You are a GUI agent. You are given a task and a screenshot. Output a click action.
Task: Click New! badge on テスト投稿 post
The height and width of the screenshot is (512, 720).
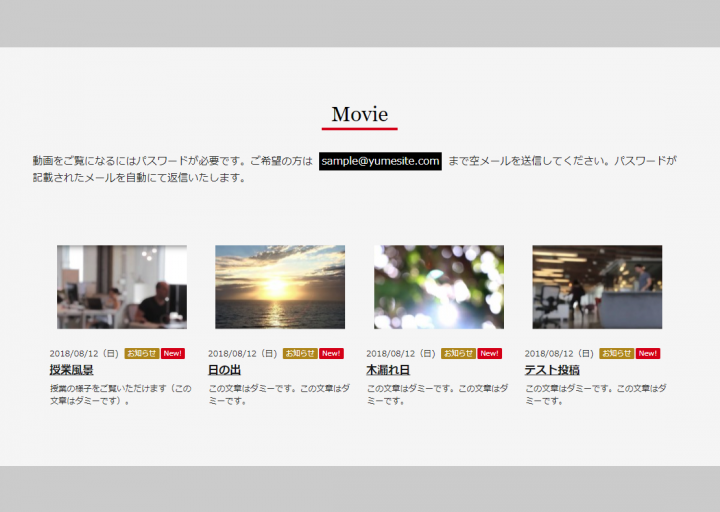[648, 354]
